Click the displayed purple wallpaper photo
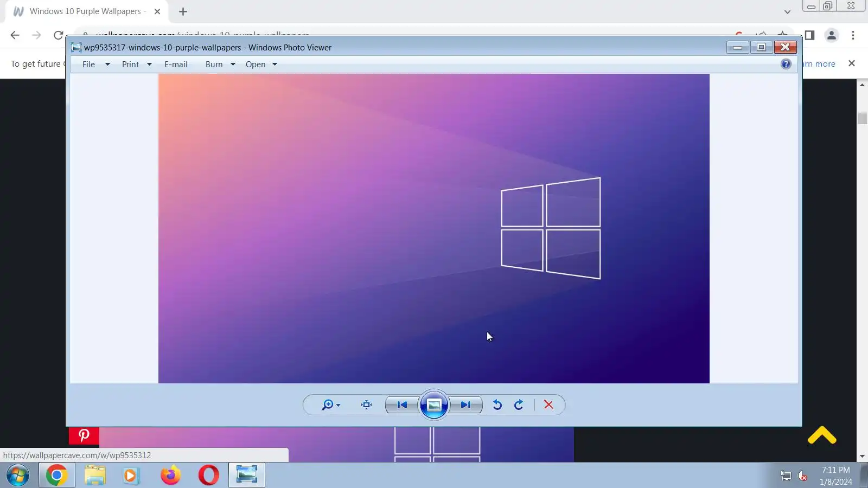Image resolution: width=868 pixels, height=488 pixels. click(434, 228)
